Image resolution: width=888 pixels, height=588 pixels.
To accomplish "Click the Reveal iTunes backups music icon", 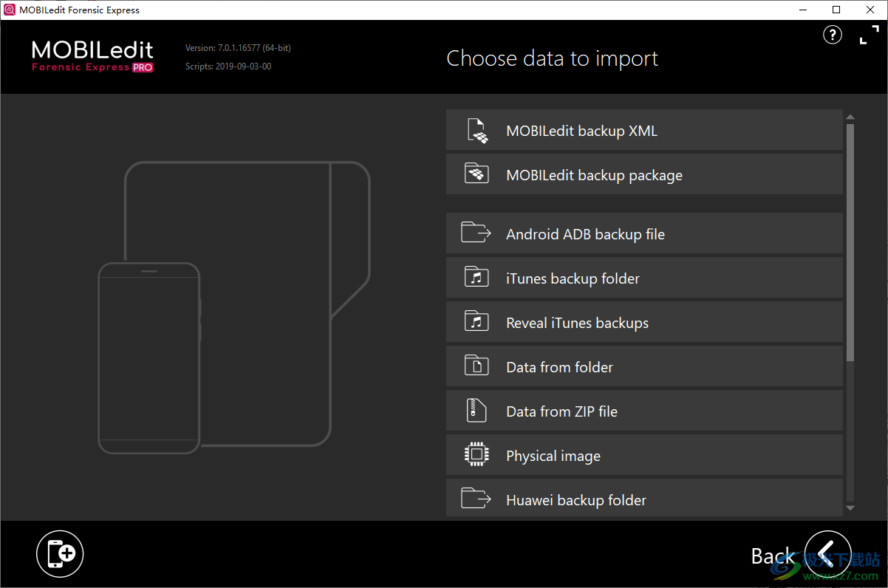I will click(477, 321).
